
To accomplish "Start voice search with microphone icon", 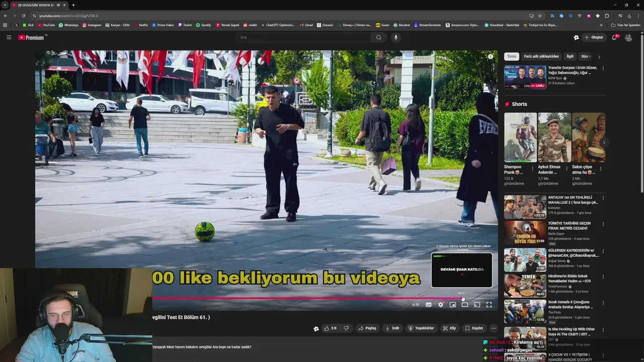I will [396, 37].
